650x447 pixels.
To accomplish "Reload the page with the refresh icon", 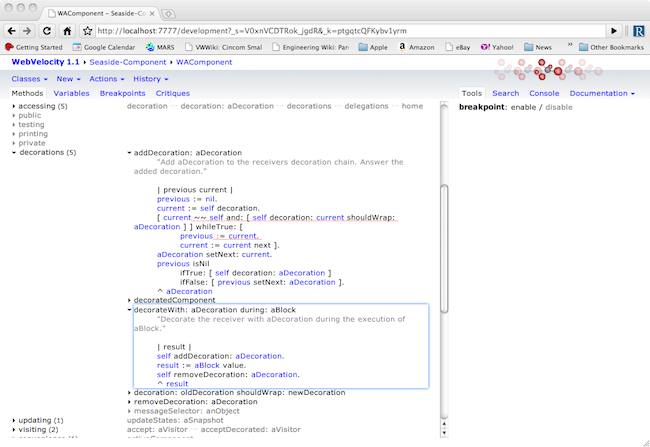I will [x=49, y=30].
